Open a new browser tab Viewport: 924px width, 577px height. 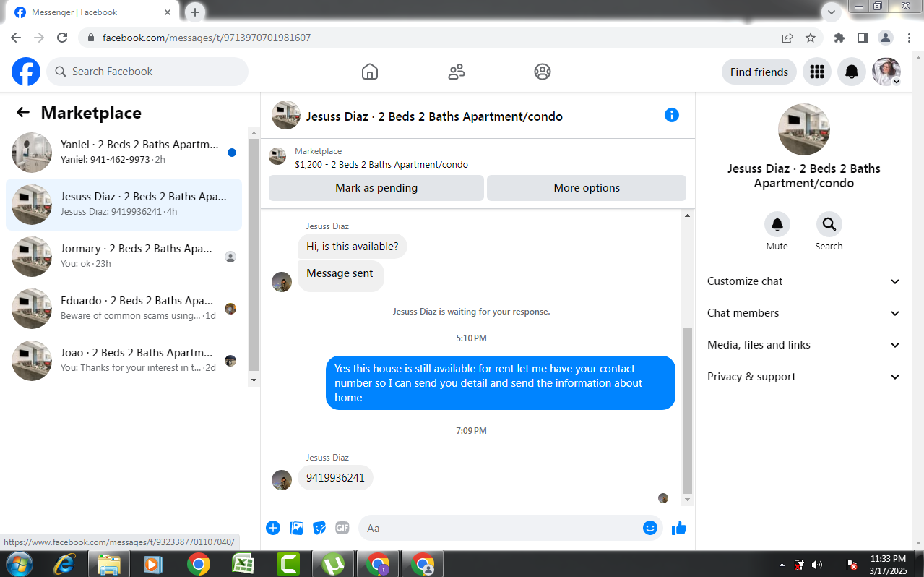click(x=195, y=12)
